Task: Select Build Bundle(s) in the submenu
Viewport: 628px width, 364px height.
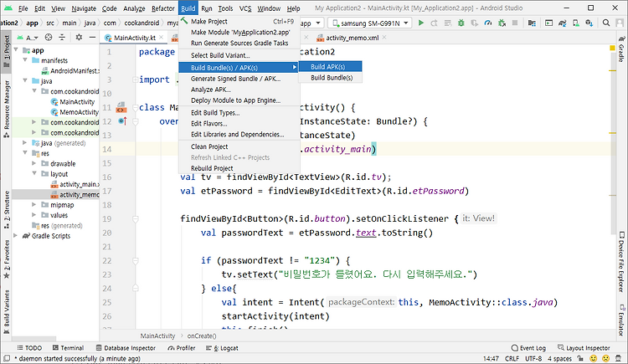Action: pos(331,78)
